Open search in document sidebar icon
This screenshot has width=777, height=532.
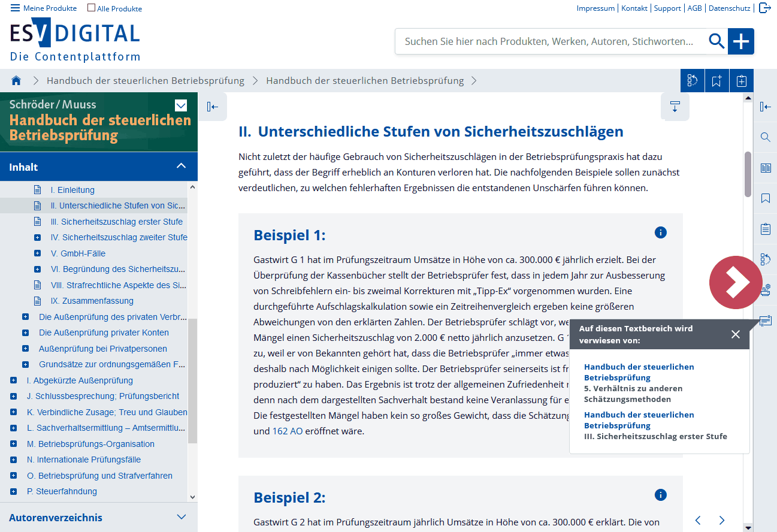[x=766, y=137]
